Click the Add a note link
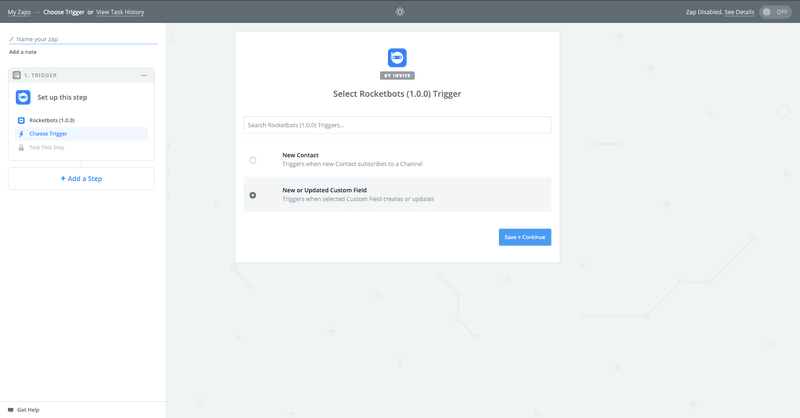 tap(22, 52)
